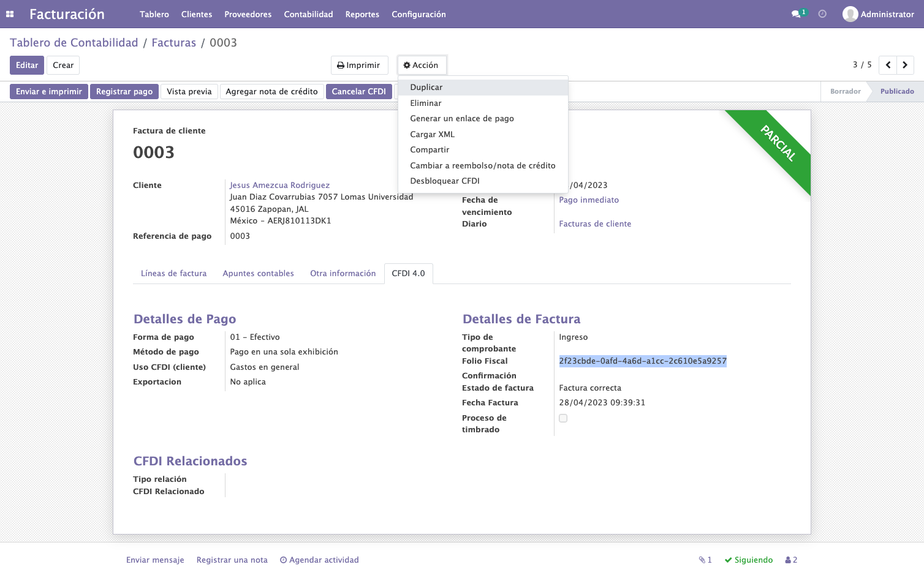Open the apps grid menu icon
The height and width of the screenshot is (578, 924).
pos(10,14)
